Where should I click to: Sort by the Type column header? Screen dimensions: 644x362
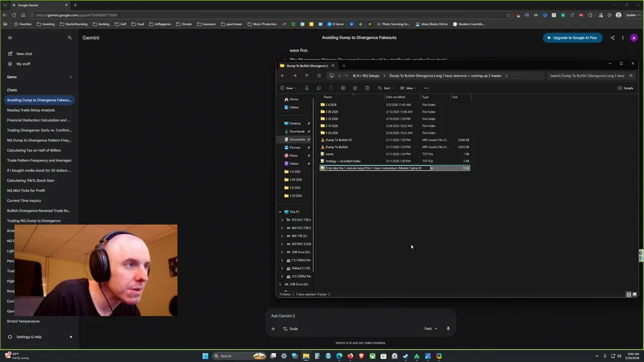436,97
